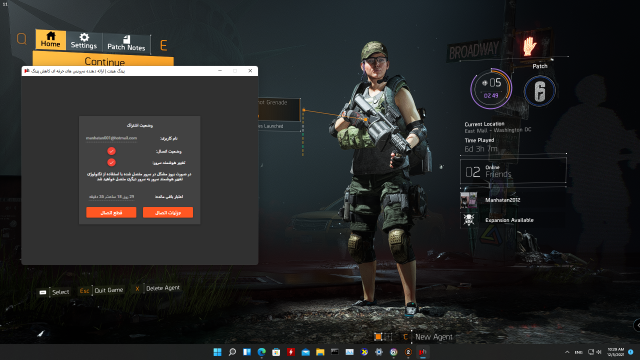Screen dimensions: 640x360
Task: Open the Widgets taskbar icon
Action: [247, 352]
